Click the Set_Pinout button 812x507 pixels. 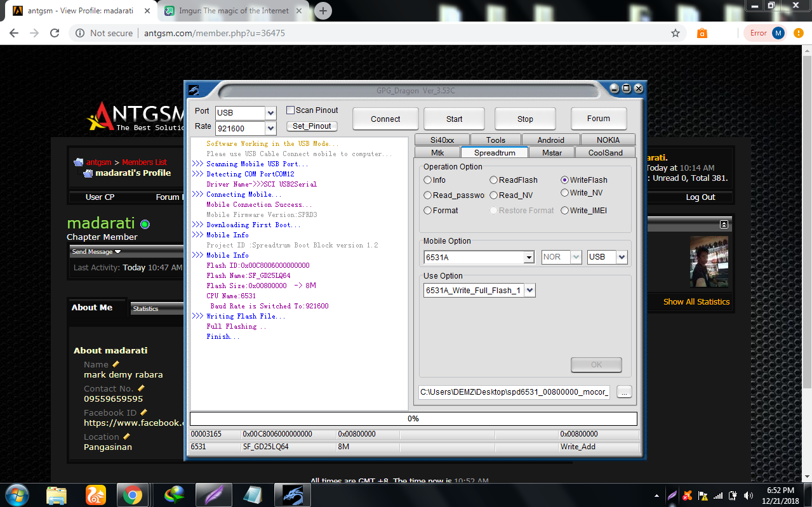click(312, 126)
